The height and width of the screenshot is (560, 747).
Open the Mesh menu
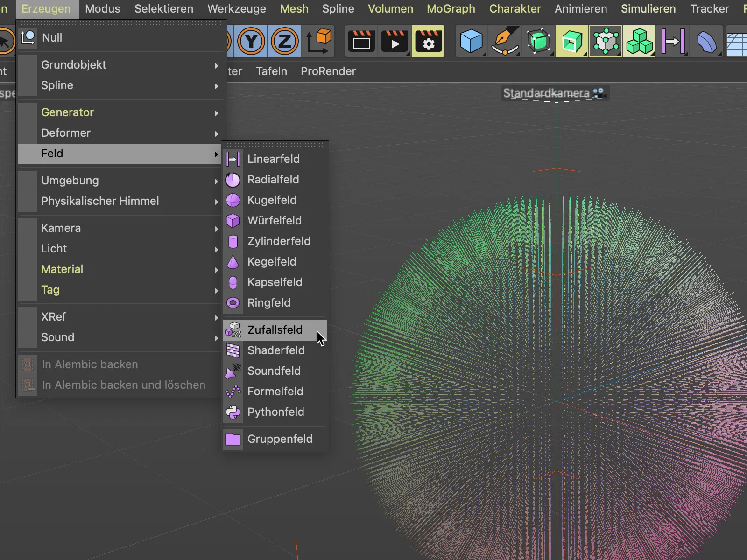point(294,9)
